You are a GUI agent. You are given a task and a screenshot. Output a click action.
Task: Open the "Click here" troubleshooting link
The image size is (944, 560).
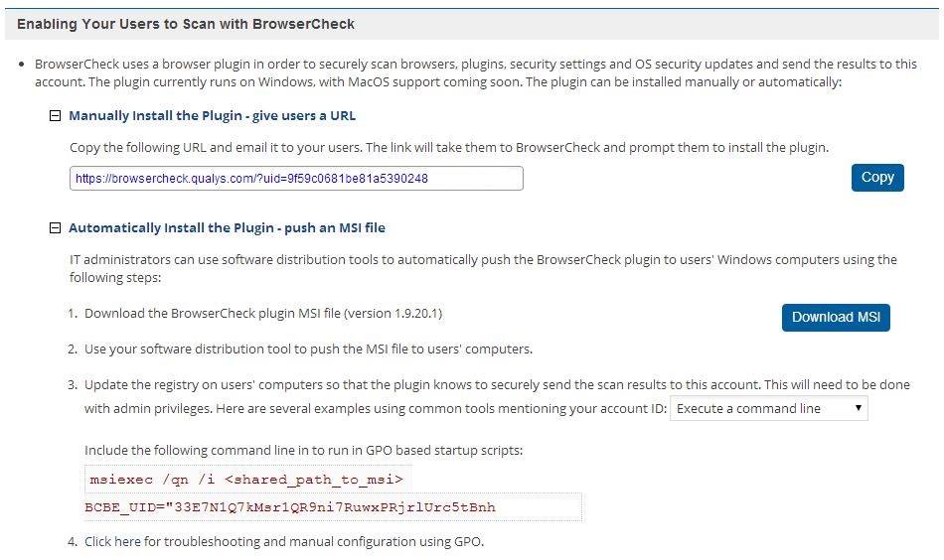(112, 542)
